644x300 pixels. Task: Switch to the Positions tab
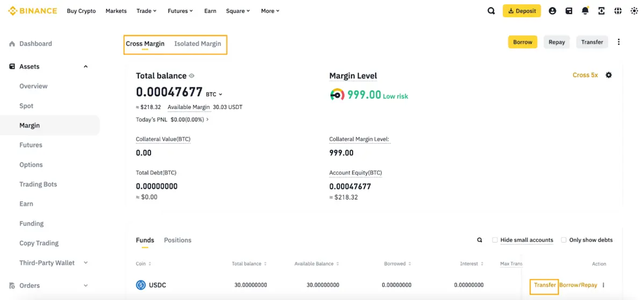tap(177, 240)
